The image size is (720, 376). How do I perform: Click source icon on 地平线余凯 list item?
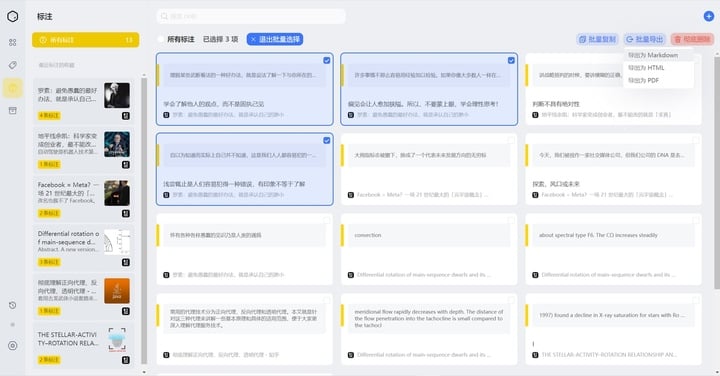tap(126, 165)
